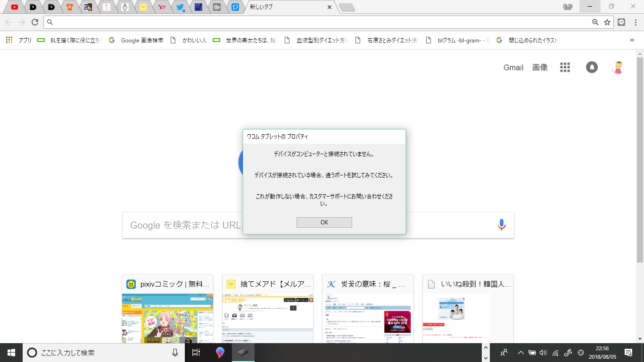Open the Chrome menu with three dots
The height and width of the screenshot is (362, 644).
click(635, 22)
